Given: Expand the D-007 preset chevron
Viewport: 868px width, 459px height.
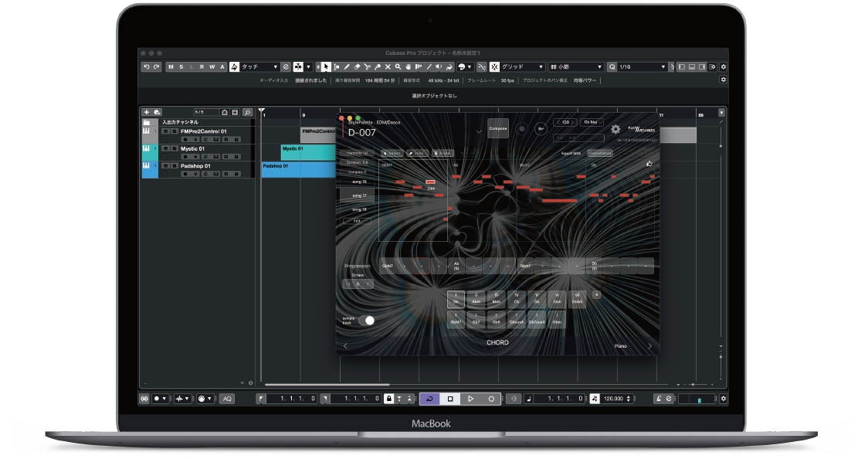Looking at the screenshot, I should pyautogui.click(x=479, y=132).
